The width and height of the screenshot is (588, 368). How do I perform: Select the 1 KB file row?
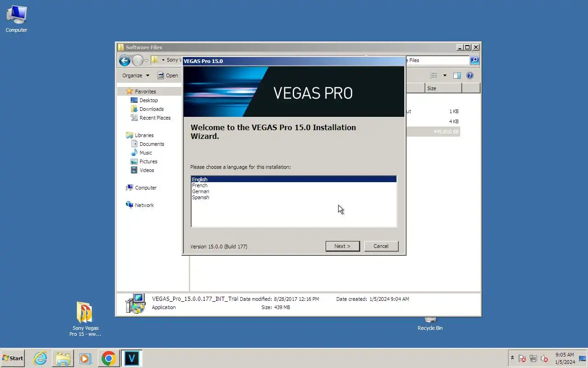pos(433,111)
